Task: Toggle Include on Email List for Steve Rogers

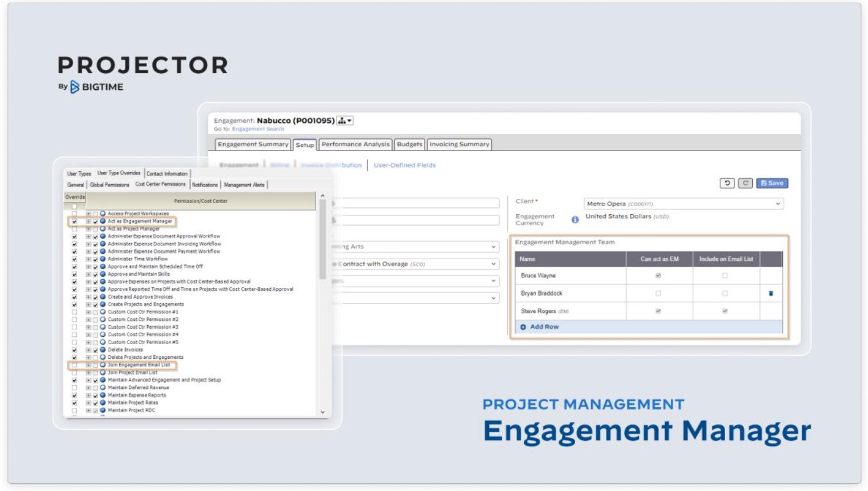Action: (x=725, y=311)
